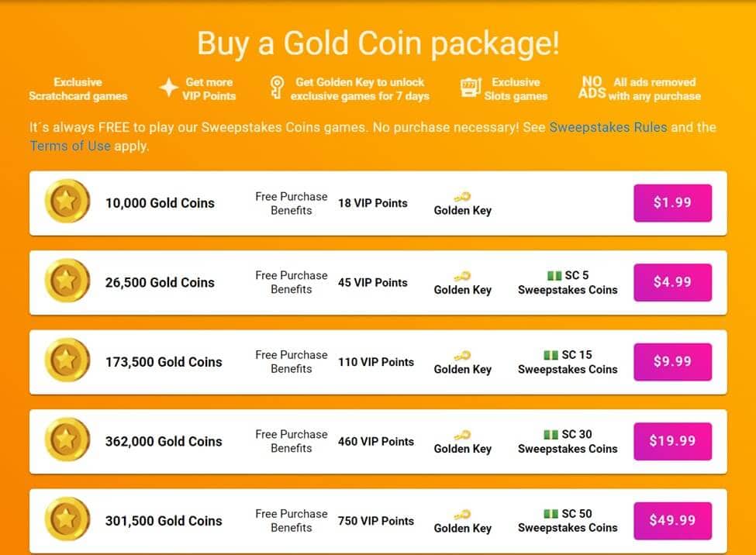Click the gold coin icon beside 10,000 Gold Coins
Image resolution: width=756 pixels, height=555 pixels.
click(x=67, y=201)
